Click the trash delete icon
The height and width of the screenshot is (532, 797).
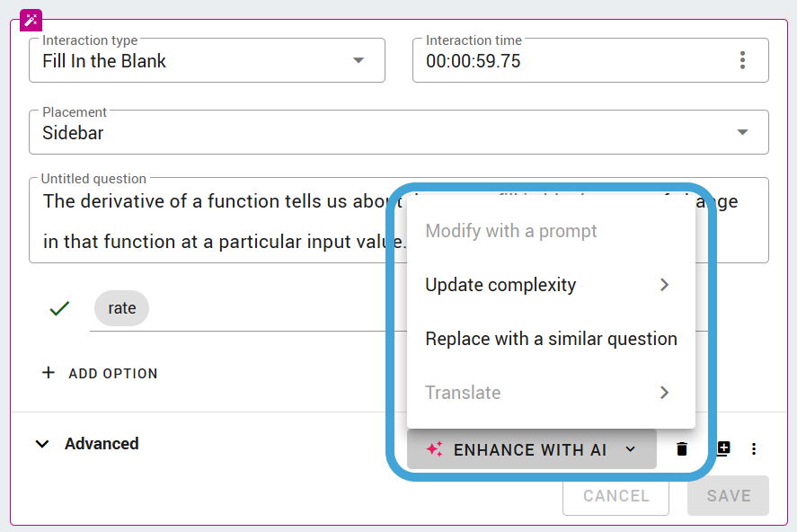pyautogui.click(x=682, y=448)
